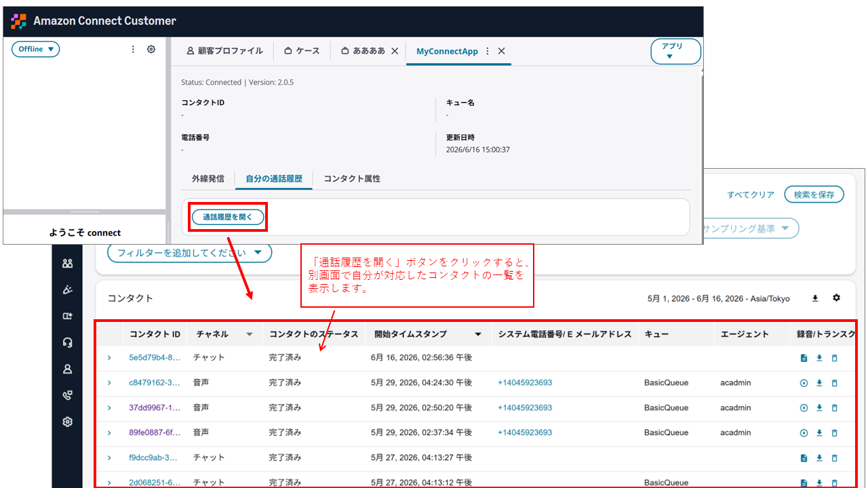Select the MyConnectApp tab
This screenshot has width=868, height=488.
pos(447,51)
